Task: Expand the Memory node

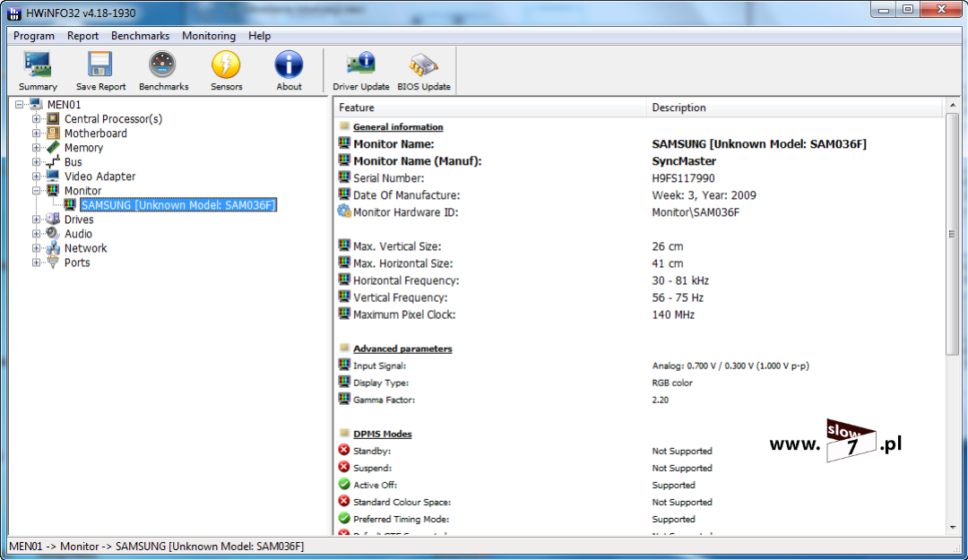Action: pos(37,148)
